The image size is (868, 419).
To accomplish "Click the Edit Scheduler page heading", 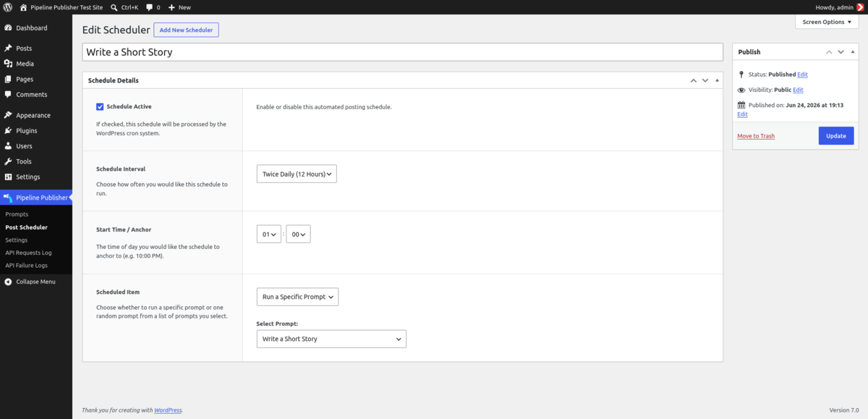I will (116, 30).
